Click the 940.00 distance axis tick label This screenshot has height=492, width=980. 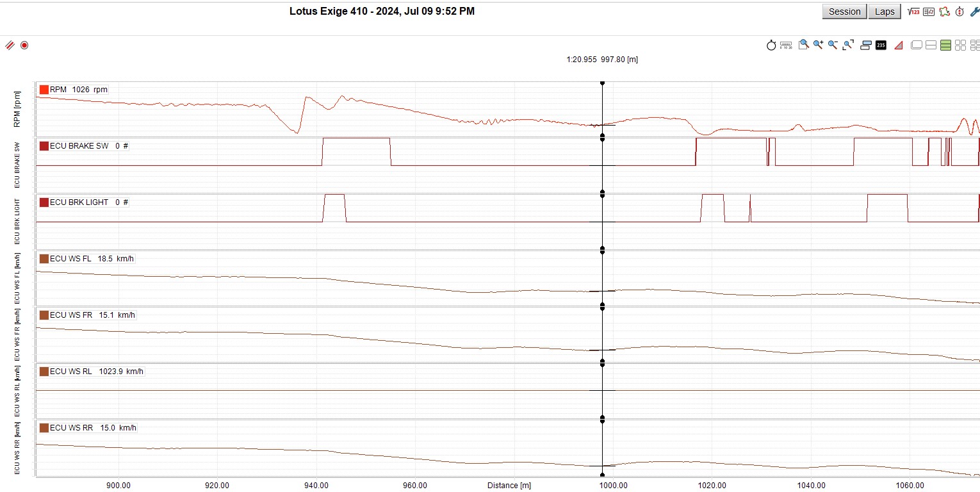click(x=316, y=486)
